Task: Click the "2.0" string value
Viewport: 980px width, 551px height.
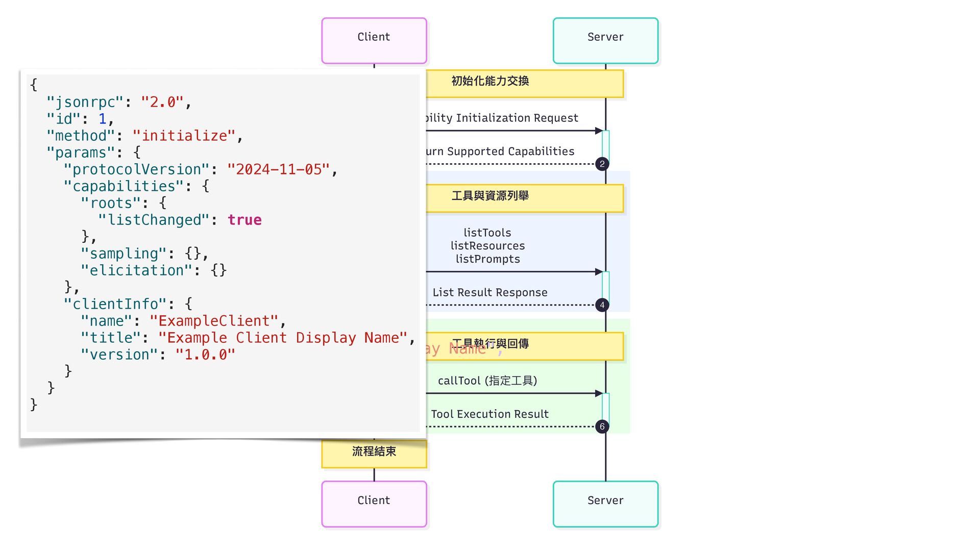Action: click(162, 102)
